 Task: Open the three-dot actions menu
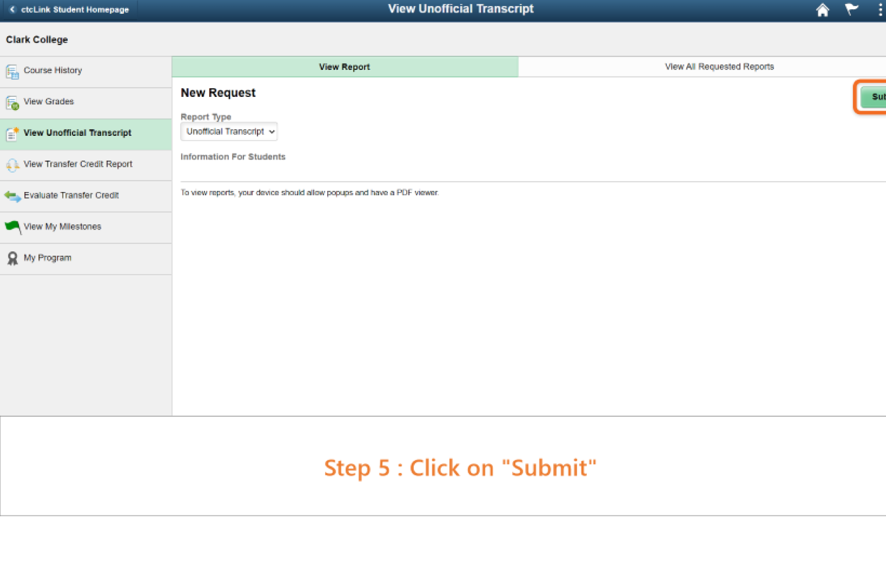879,10
